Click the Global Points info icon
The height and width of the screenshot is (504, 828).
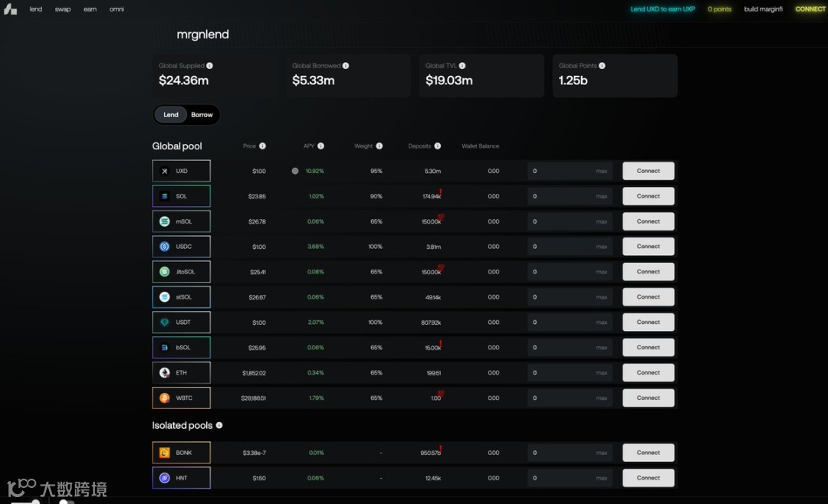(x=602, y=65)
